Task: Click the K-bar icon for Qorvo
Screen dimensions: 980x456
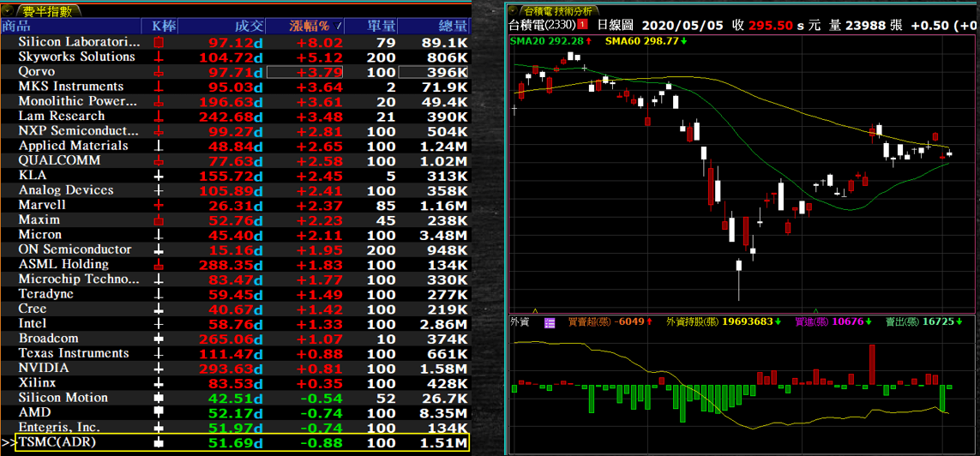Action: (159, 72)
